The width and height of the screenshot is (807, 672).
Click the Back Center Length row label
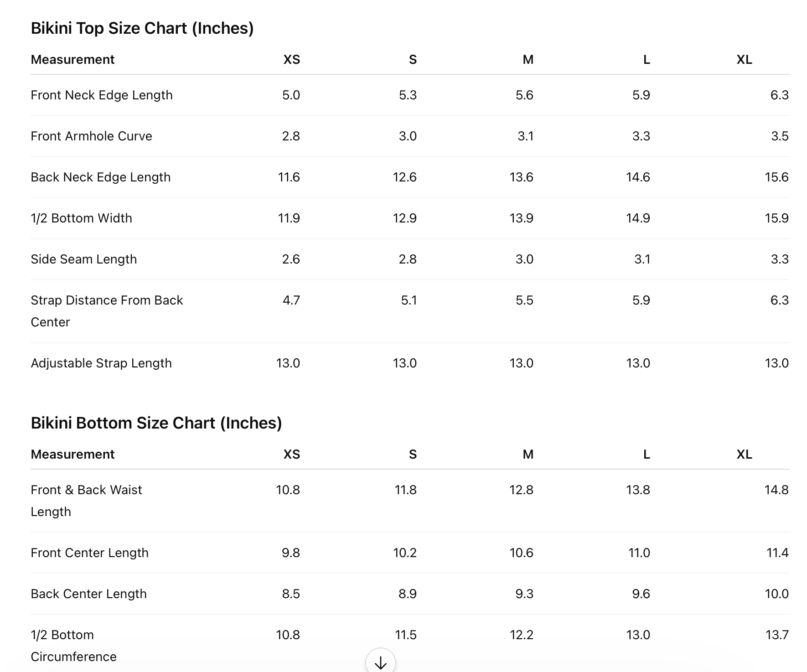[x=89, y=594]
